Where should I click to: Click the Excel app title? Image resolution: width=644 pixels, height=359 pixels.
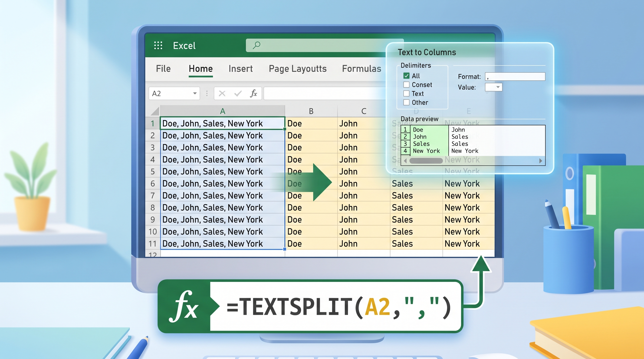click(184, 46)
